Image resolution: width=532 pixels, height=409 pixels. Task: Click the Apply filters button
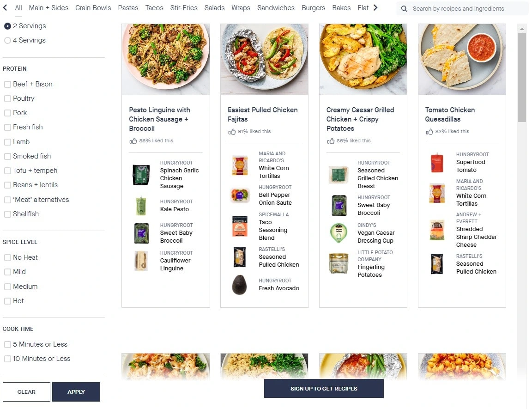pyautogui.click(x=76, y=392)
